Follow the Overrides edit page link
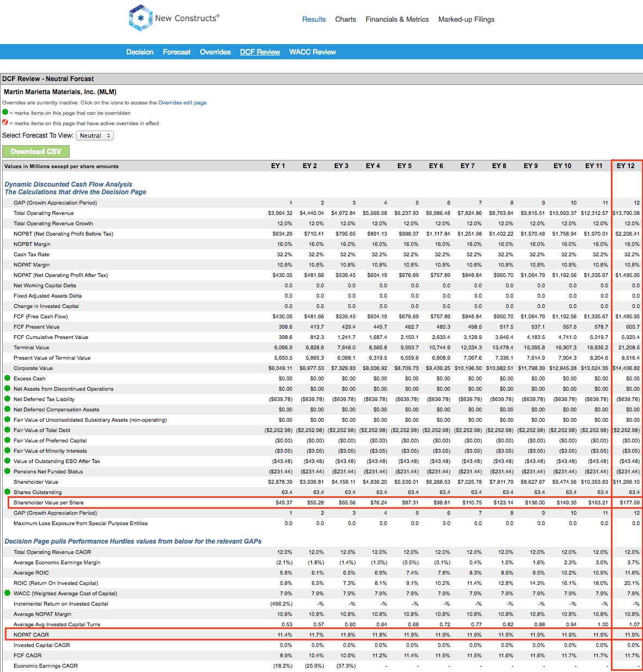 point(182,103)
